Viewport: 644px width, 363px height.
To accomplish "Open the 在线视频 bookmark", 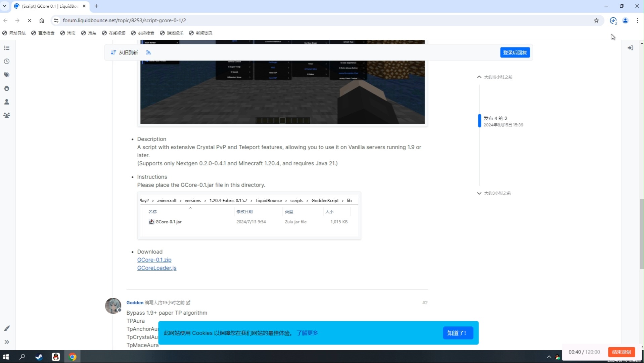I will point(113,33).
